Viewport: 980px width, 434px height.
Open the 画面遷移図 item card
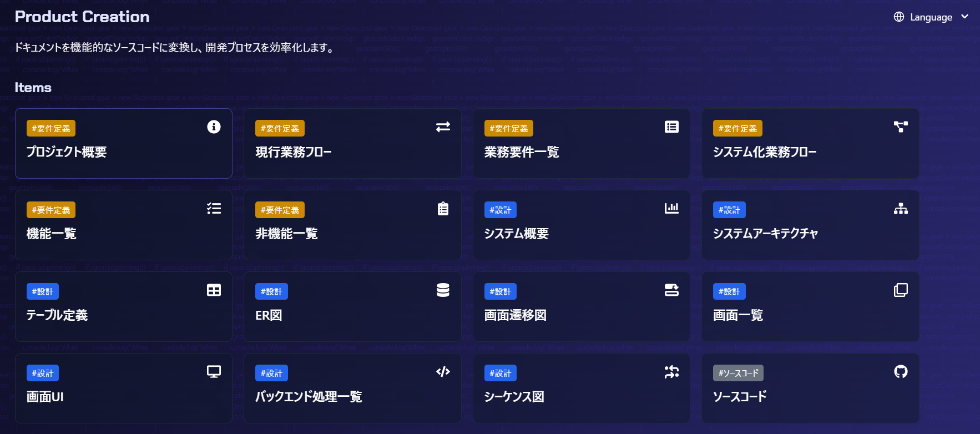582,307
